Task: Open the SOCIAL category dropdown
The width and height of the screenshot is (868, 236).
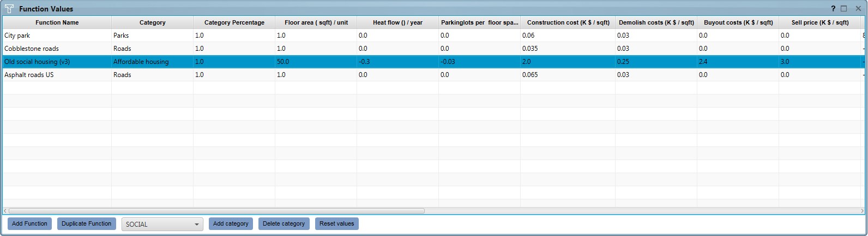Action: pyautogui.click(x=162, y=224)
